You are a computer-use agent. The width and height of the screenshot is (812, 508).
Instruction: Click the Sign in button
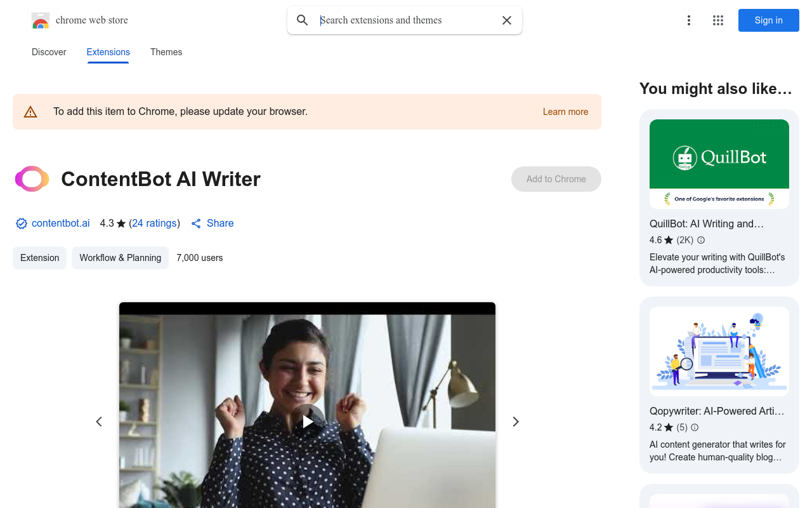769,20
